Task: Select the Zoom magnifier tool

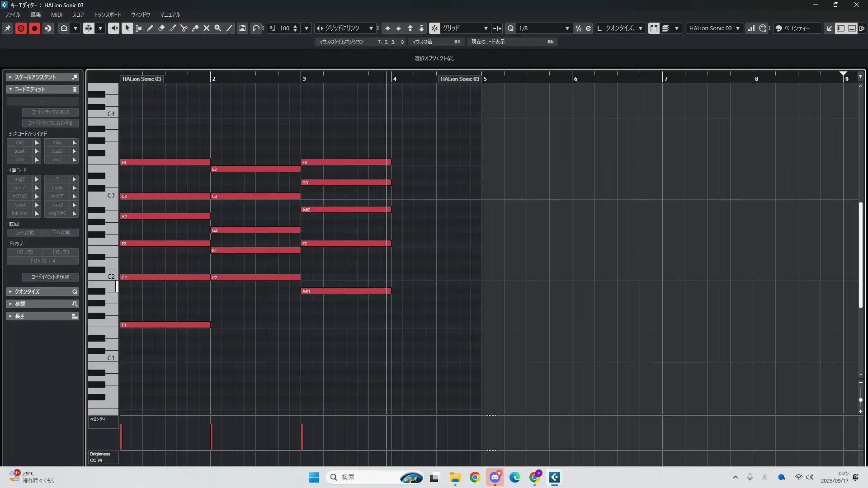Action: (x=218, y=28)
